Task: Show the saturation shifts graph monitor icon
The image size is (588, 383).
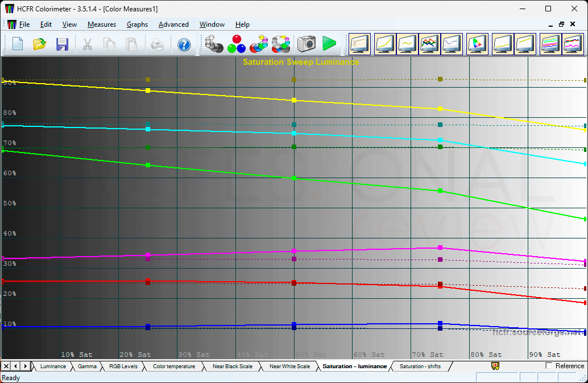Action: 573,44
